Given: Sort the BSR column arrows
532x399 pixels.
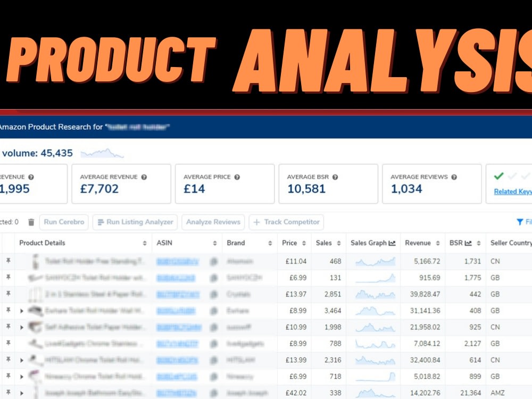Looking at the screenshot, I should coord(478,243).
